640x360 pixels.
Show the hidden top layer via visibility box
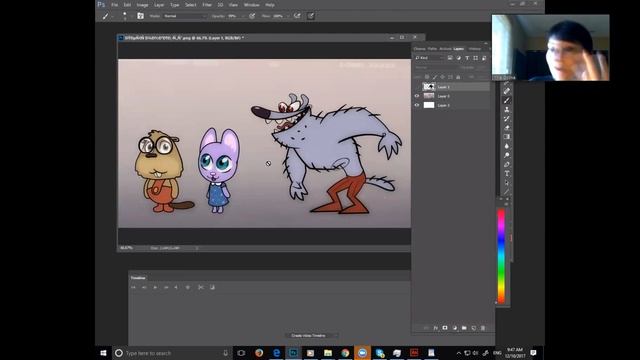click(x=417, y=87)
